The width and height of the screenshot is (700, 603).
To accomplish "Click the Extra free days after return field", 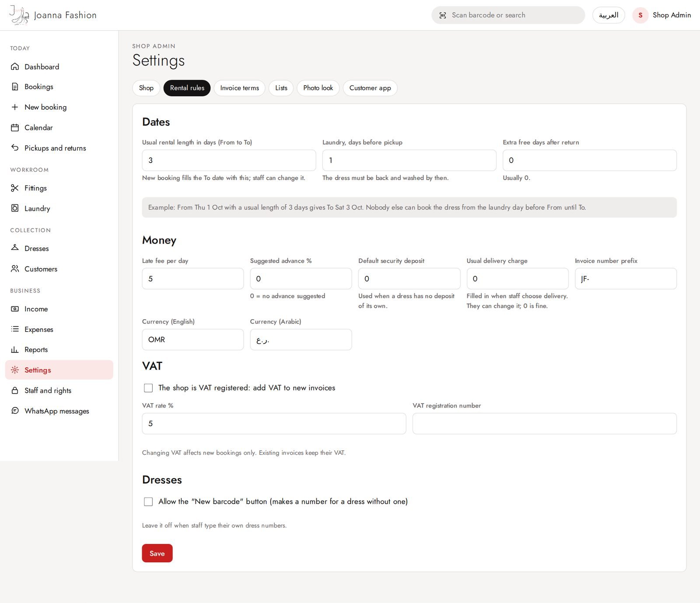I will [x=589, y=160].
